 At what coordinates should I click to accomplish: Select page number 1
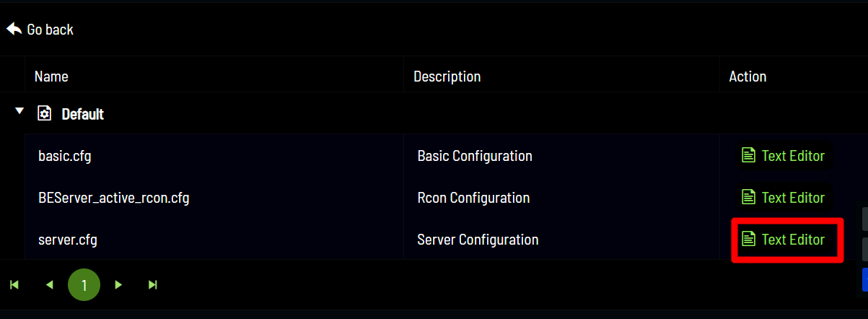point(84,285)
